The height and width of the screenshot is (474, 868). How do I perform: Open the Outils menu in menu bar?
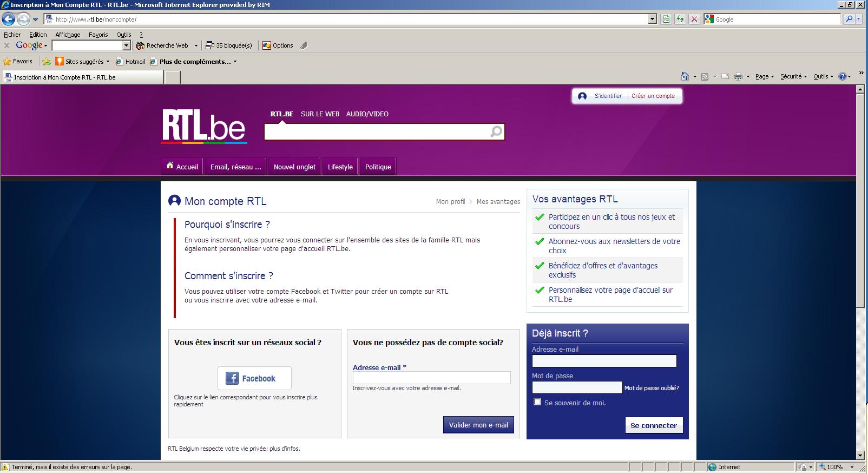click(124, 35)
